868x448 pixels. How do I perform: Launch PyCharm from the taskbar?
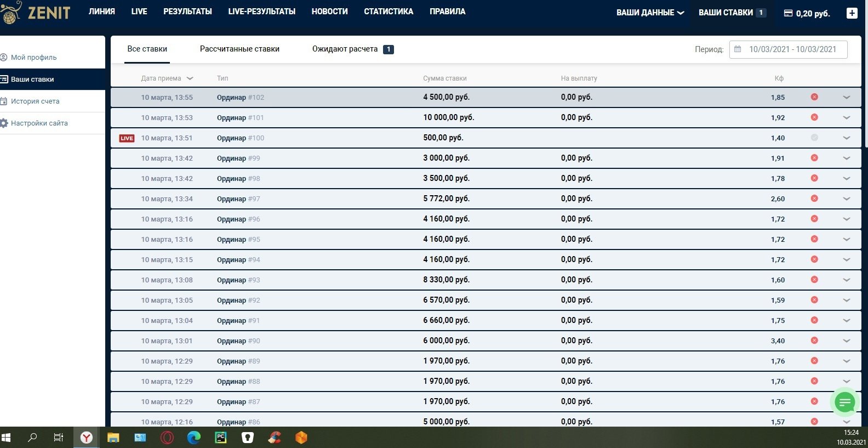pos(221,438)
